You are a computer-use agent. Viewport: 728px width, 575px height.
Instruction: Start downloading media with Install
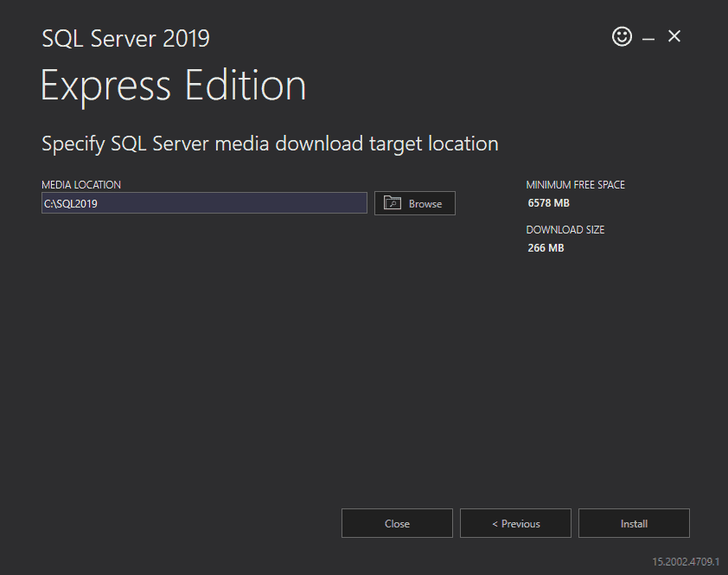point(634,523)
